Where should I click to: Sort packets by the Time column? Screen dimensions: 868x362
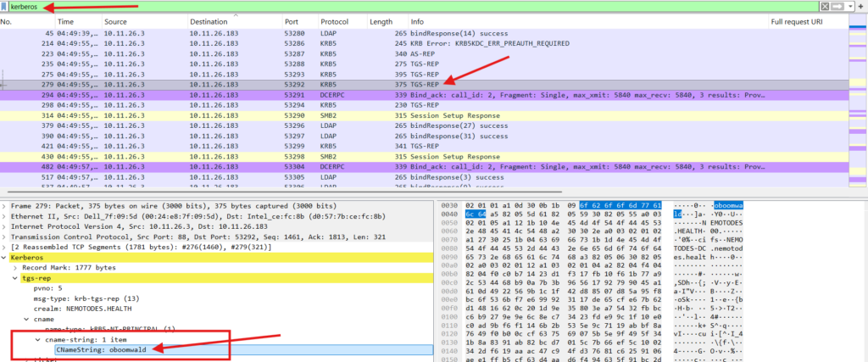point(65,20)
